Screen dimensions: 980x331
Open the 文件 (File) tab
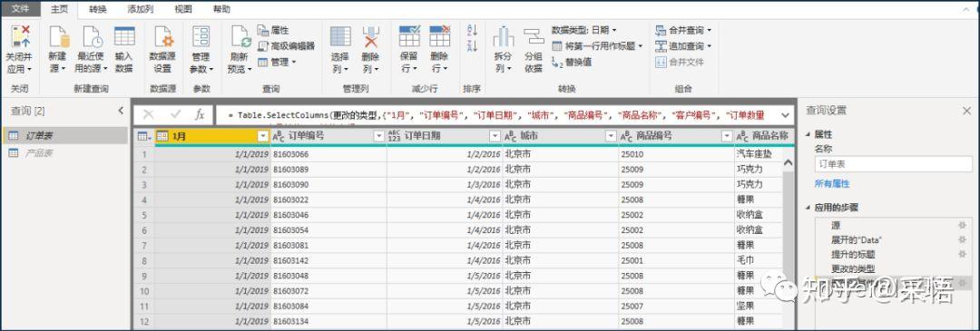[x=21, y=9]
